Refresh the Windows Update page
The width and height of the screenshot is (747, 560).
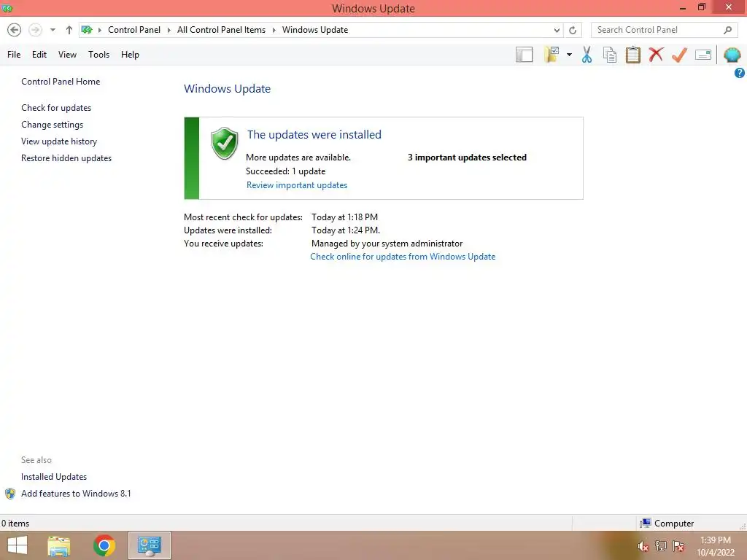pos(573,30)
